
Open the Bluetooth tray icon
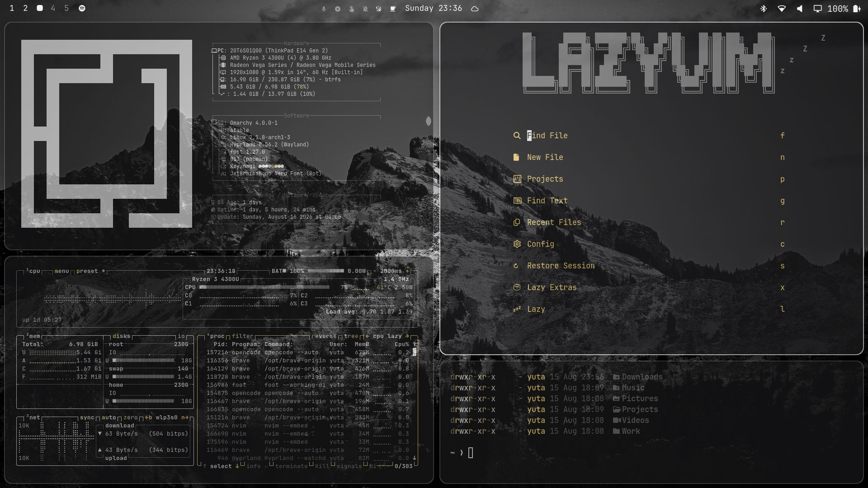pos(764,9)
